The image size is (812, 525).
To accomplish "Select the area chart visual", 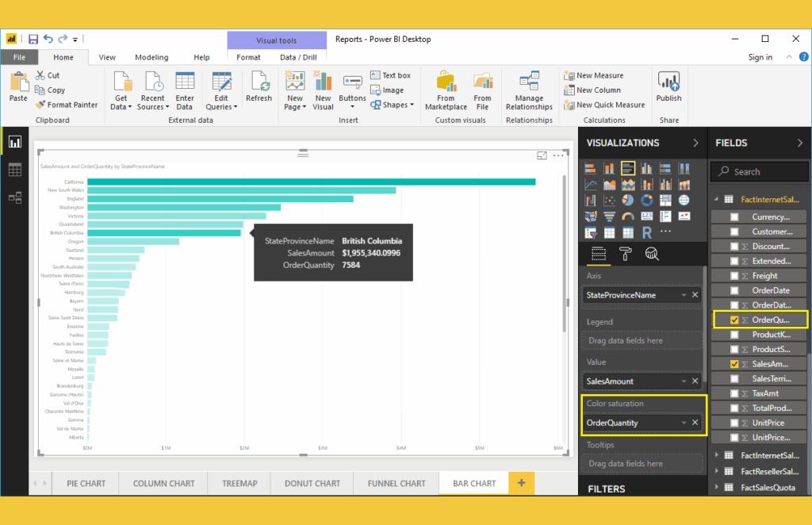I will tap(609, 184).
